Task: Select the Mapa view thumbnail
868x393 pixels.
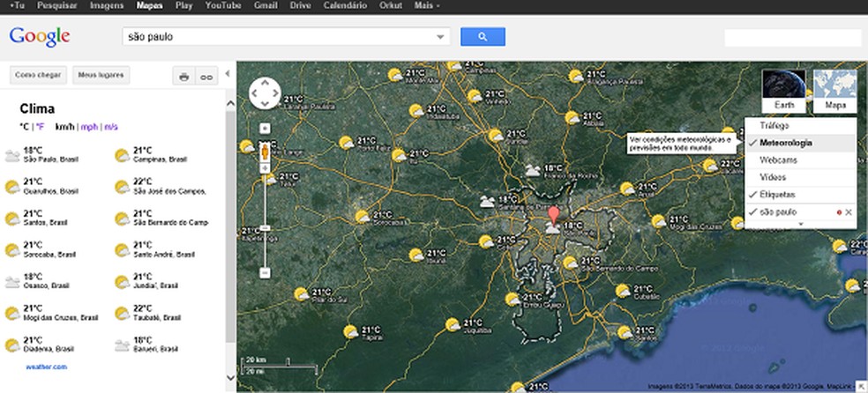Action: tap(834, 91)
